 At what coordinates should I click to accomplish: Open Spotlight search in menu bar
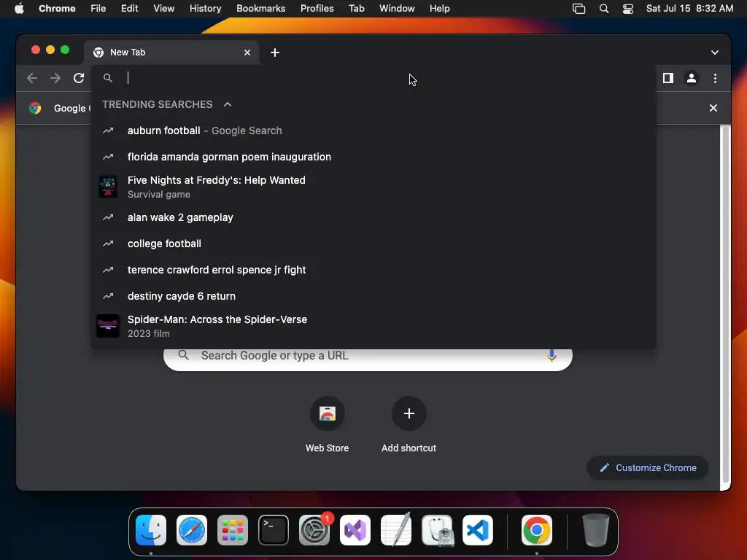pos(603,9)
